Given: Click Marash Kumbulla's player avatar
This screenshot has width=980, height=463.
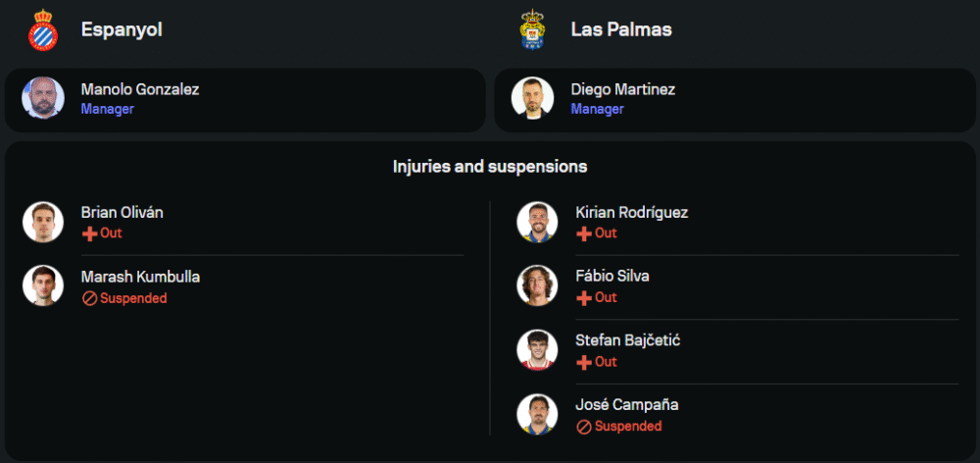Looking at the screenshot, I should (43, 286).
